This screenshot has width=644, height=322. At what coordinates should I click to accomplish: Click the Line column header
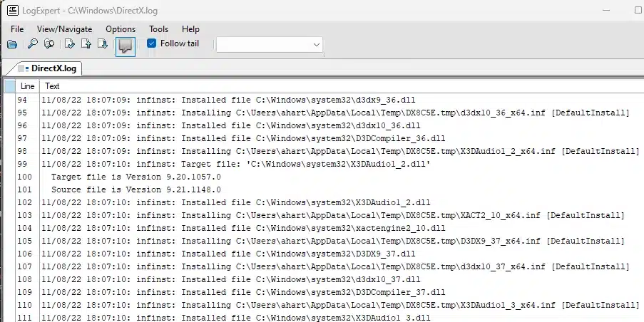[x=27, y=86]
